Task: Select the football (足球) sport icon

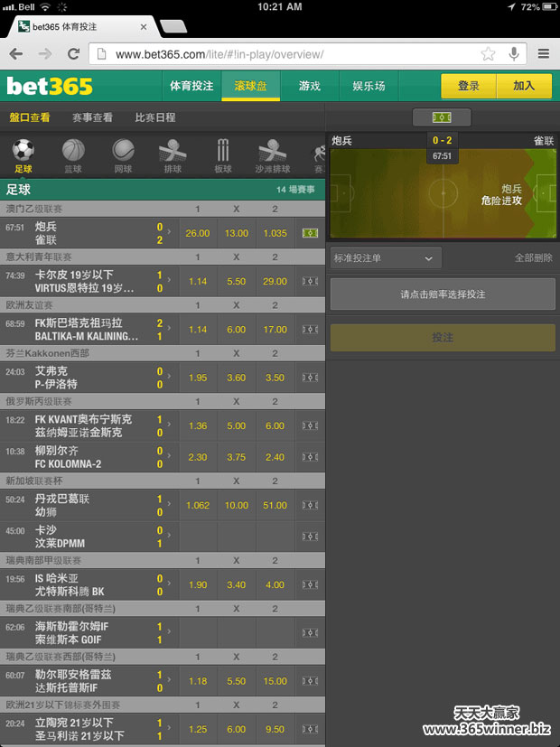Action: click(x=23, y=155)
